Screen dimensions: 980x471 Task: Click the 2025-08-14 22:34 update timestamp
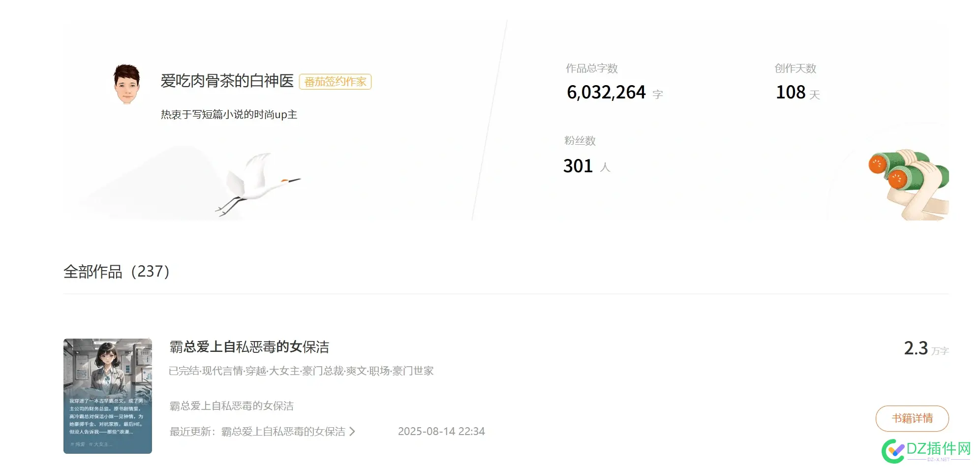(441, 432)
